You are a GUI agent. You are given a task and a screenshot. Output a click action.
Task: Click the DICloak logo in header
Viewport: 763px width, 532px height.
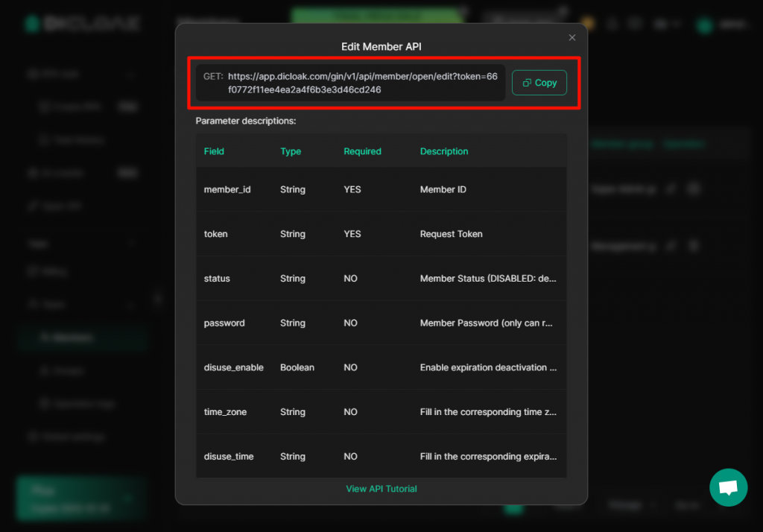coord(82,23)
